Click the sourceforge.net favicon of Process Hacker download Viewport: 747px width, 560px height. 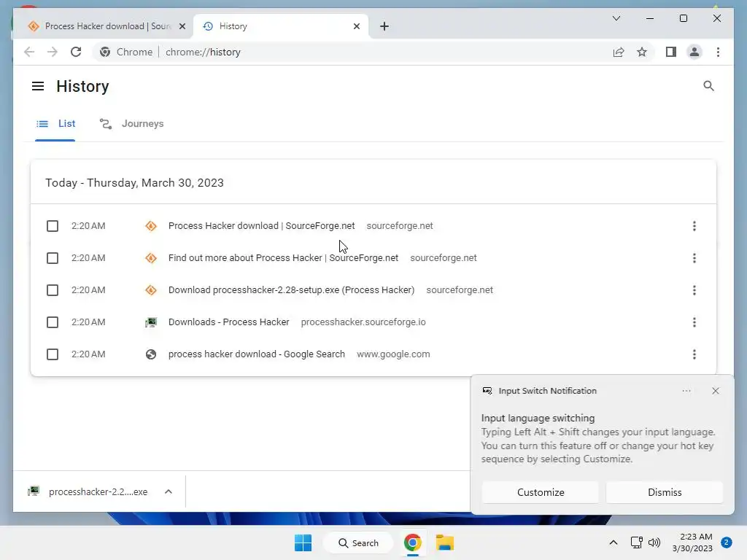click(151, 226)
